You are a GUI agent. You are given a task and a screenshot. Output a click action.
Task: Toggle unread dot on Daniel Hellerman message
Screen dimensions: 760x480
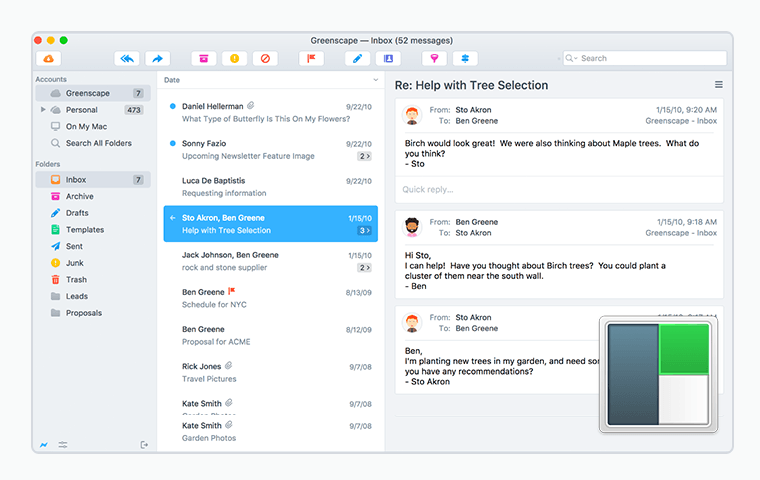173,106
